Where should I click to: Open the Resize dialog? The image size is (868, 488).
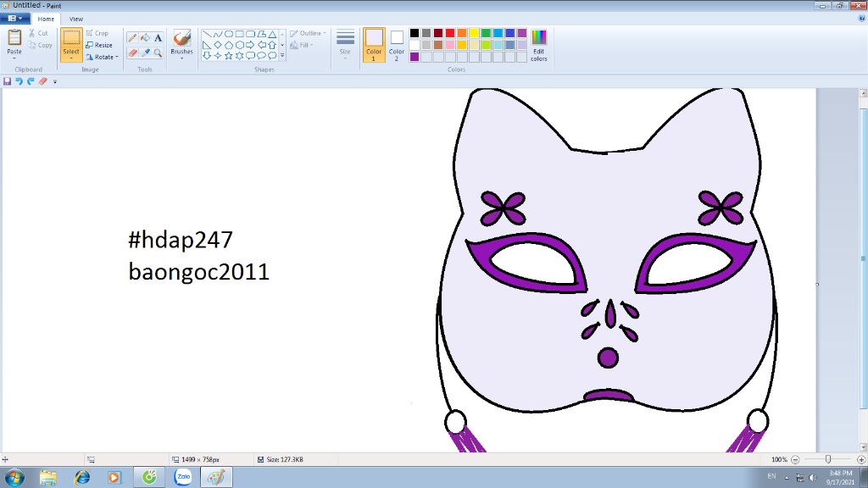(99, 46)
